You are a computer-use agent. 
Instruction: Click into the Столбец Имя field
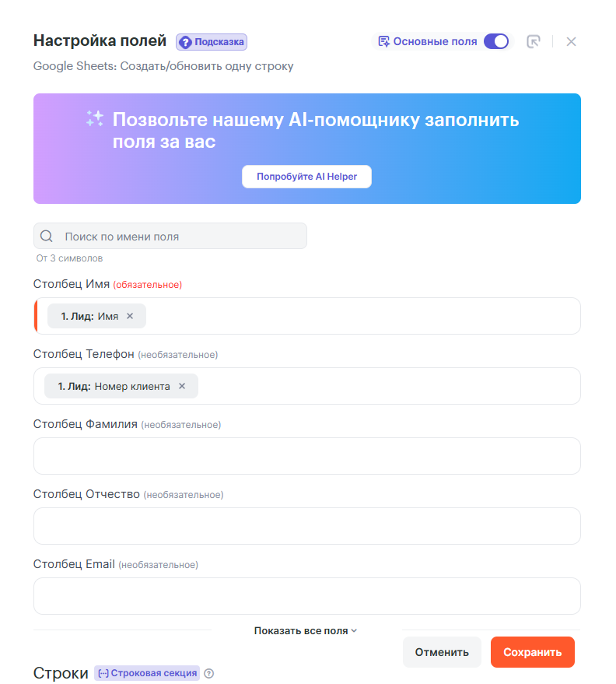358,316
